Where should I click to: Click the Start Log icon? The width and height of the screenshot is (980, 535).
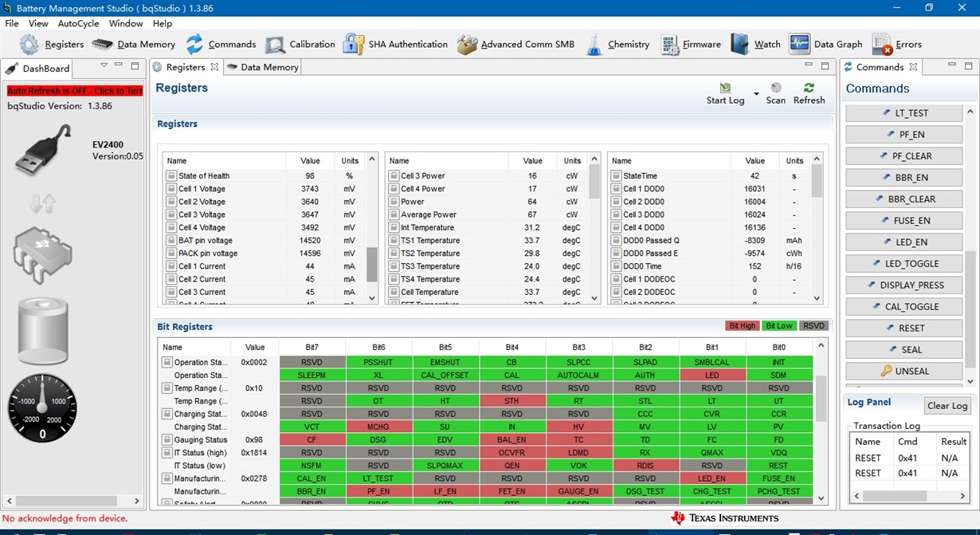click(x=725, y=88)
